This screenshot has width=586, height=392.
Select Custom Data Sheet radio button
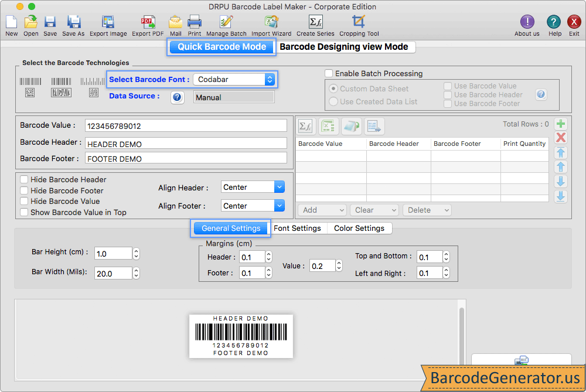click(x=333, y=88)
